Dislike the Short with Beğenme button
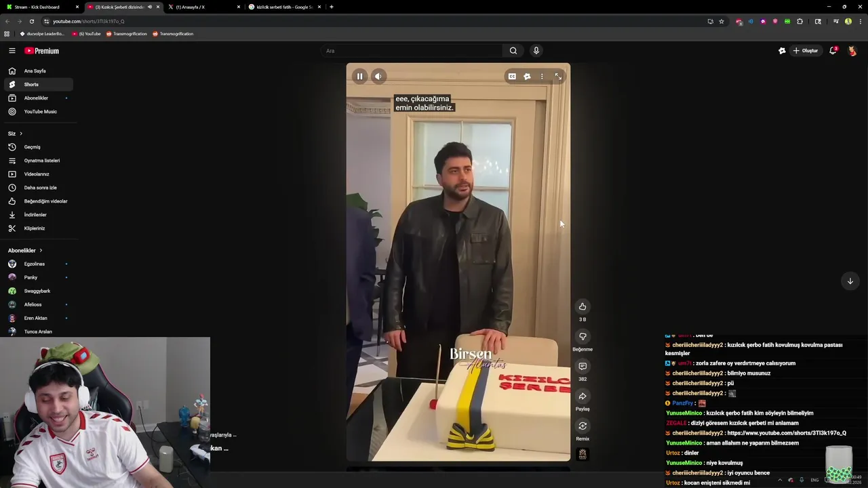Viewport: 868px width, 488px height. 583,336
